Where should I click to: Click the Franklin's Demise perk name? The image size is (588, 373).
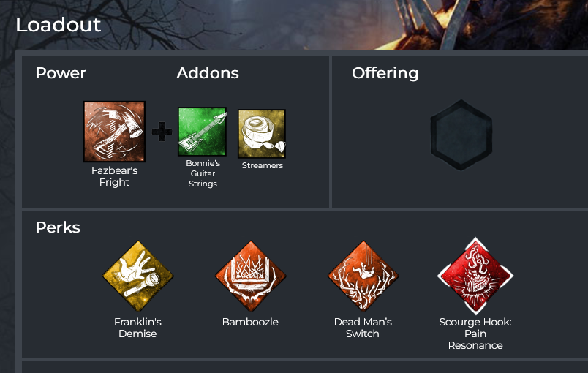click(x=137, y=328)
